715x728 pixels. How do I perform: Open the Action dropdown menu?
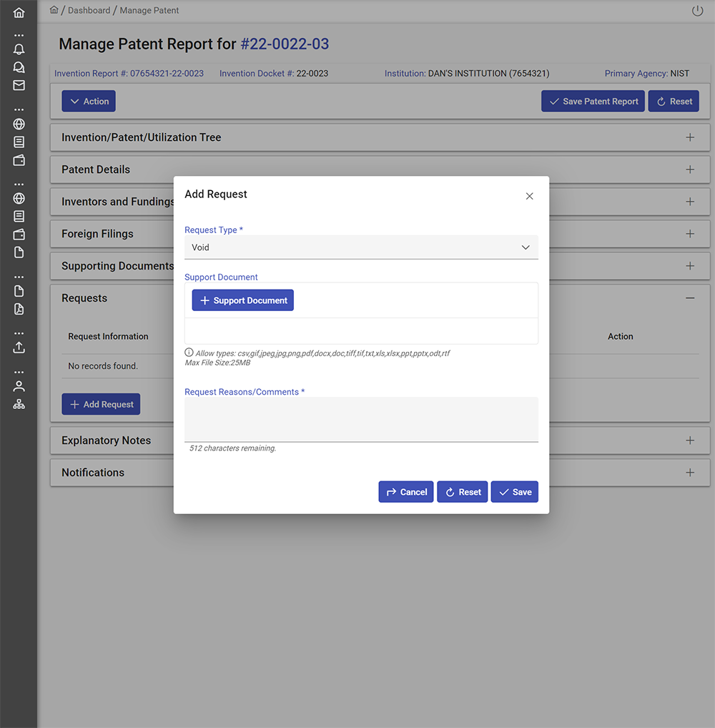89,102
